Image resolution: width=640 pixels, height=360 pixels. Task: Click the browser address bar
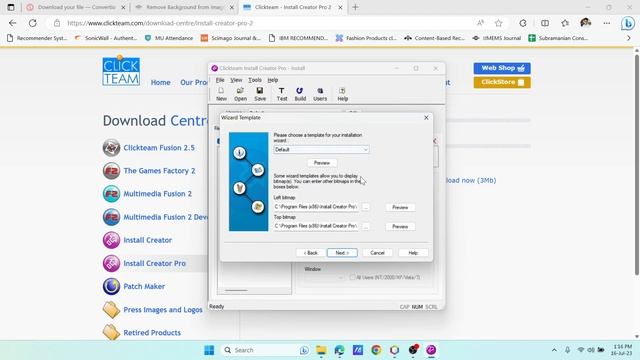(x=261, y=23)
